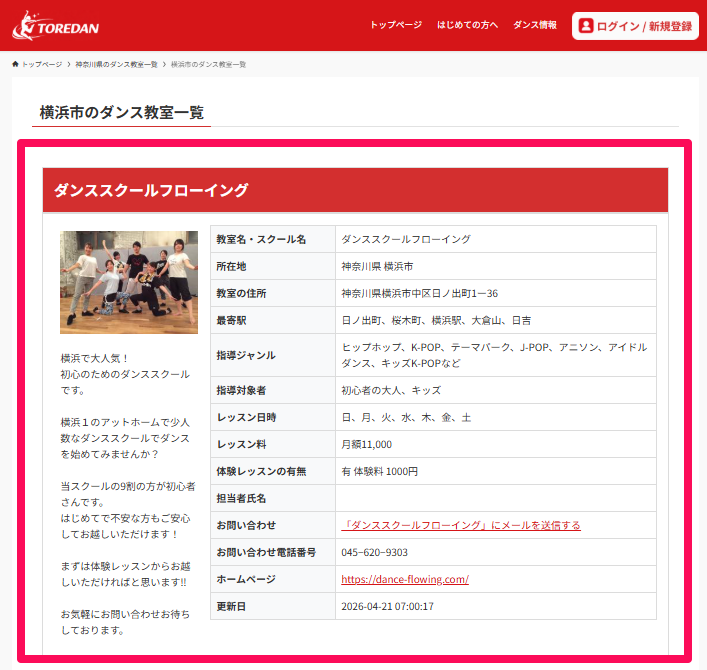Screen dimensions: 707x670
Task: Click the current breadcrumb 横浜市のダンス教室一覧
Action: 208,64
